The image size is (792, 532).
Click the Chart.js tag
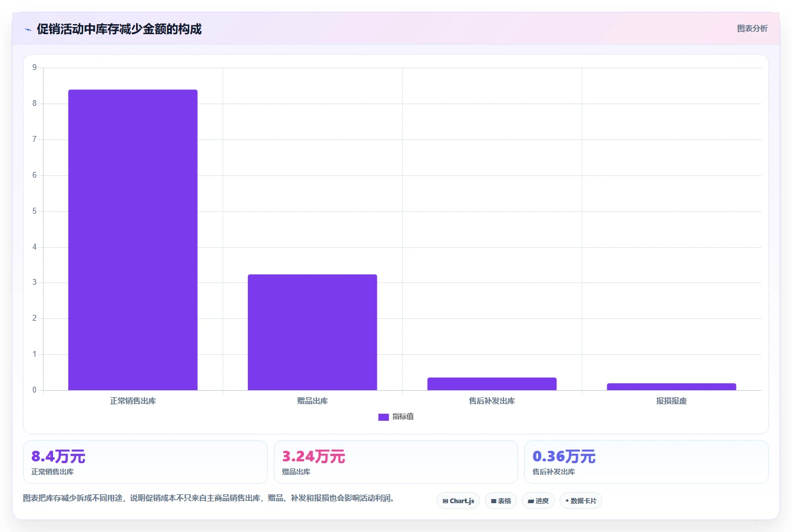(x=458, y=501)
